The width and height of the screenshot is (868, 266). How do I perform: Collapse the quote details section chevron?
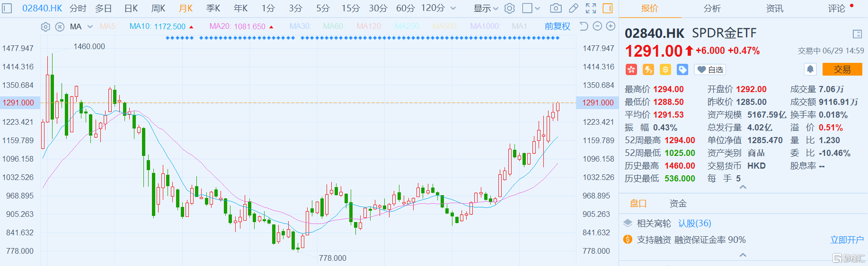[743, 187]
